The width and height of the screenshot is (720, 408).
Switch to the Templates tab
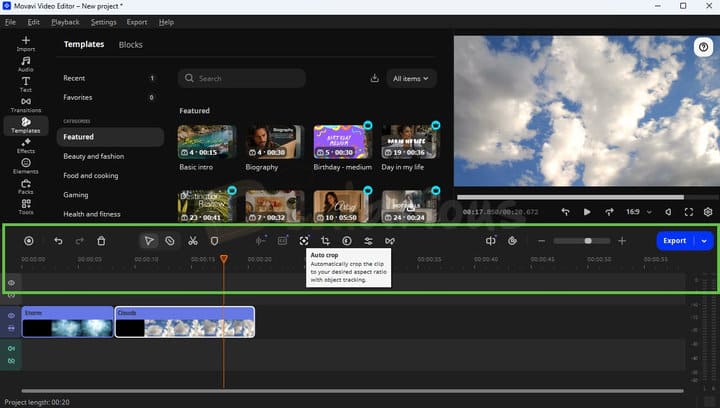[x=84, y=44]
